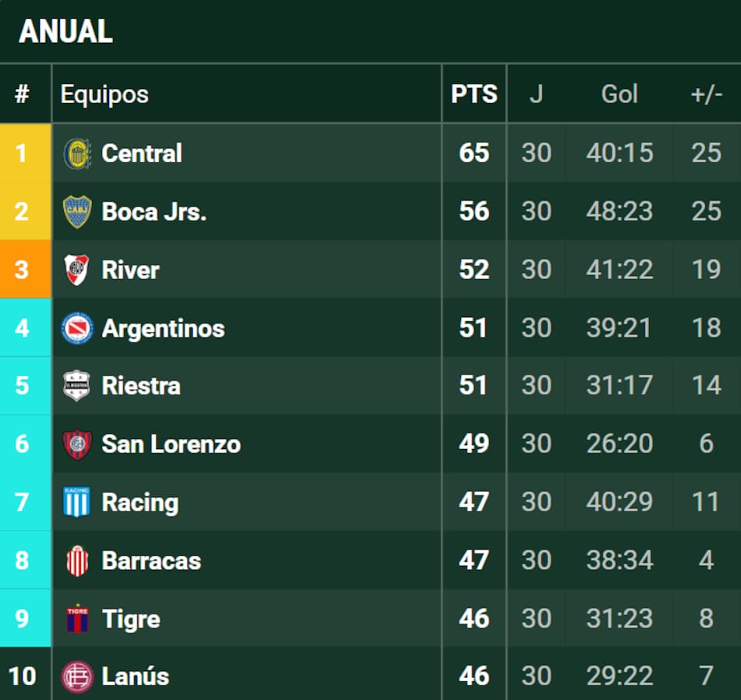This screenshot has width=741, height=700.
Task: Open the San Lorenzo team link
Action: click(x=171, y=444)
